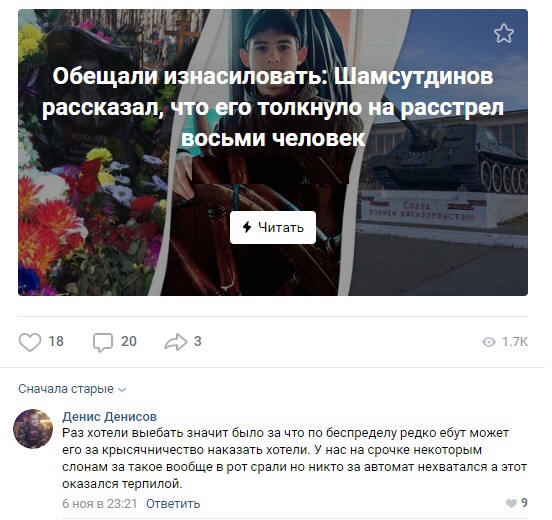The image size is (552, 520).
Task: Click the Читать button
Action: [x=273, y=227]
